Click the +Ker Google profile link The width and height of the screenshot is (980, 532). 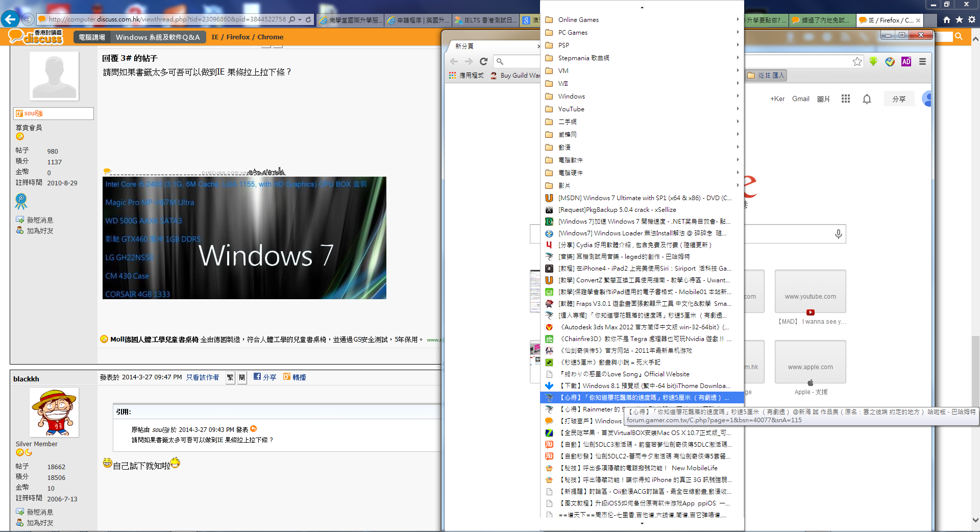(x=777, y=99)
